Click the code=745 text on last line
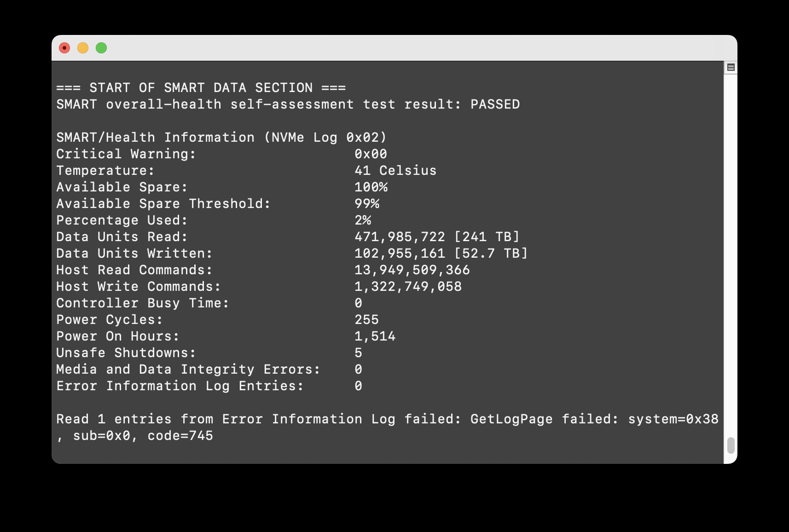 [x=180, y=436]
